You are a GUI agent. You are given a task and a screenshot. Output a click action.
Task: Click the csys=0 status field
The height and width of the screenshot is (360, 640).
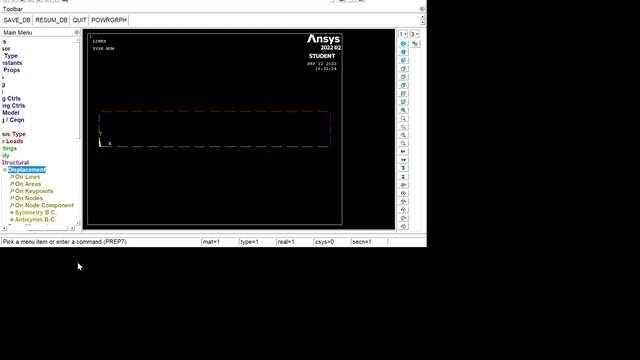(331, 242)
